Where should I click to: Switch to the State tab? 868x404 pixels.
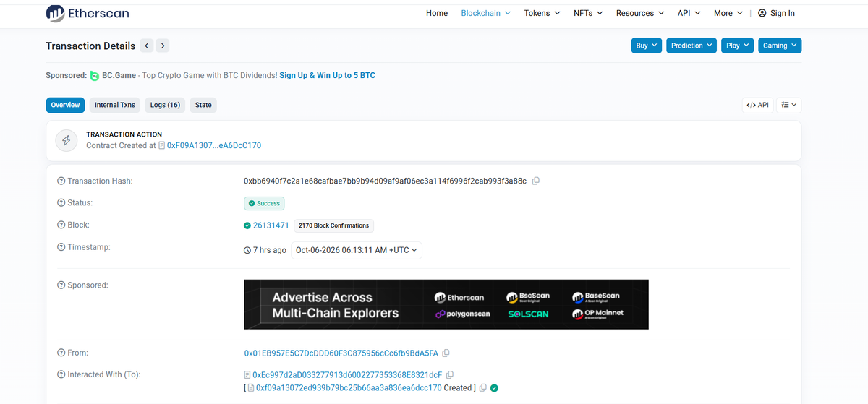click(203, 105)
